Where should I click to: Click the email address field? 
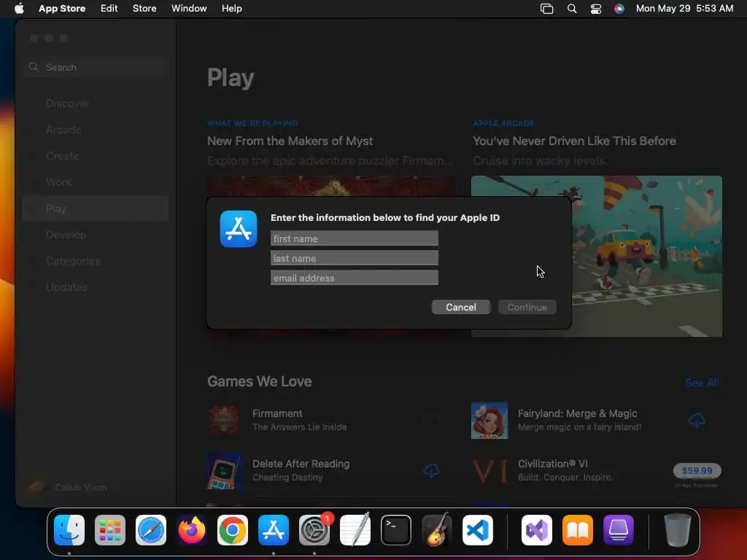pyautogui.click(x=354, y=278)
